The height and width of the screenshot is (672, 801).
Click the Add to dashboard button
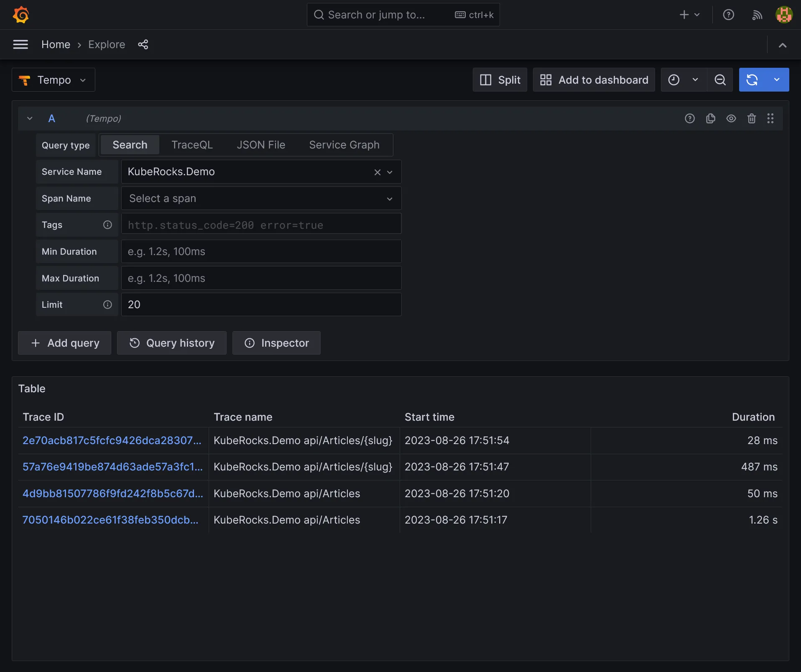pyautogui.click(x=594, y=80)
